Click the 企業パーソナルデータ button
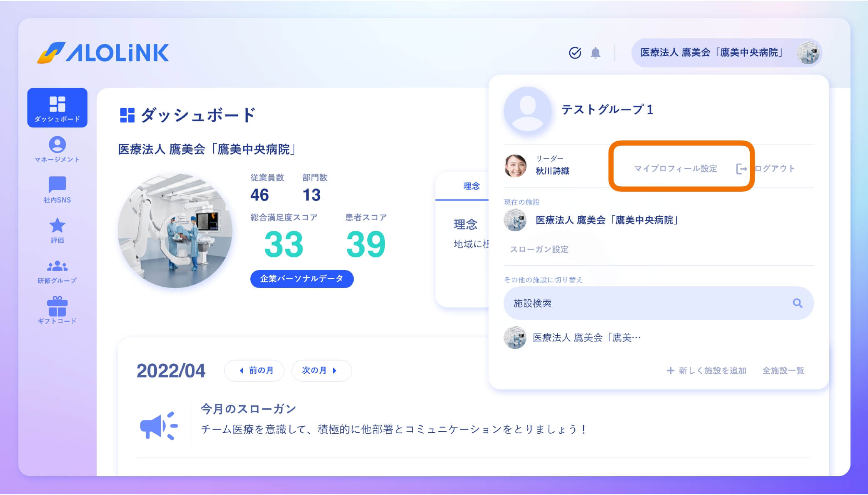 302,278
